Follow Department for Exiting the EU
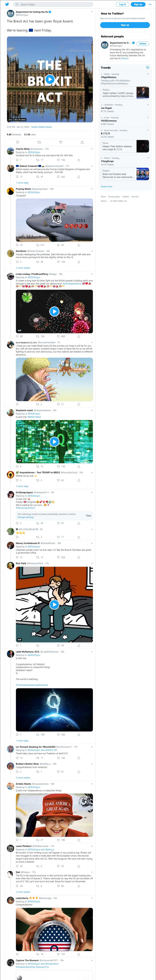The height and width of the screenshot is (980, 156). [143, 43]
